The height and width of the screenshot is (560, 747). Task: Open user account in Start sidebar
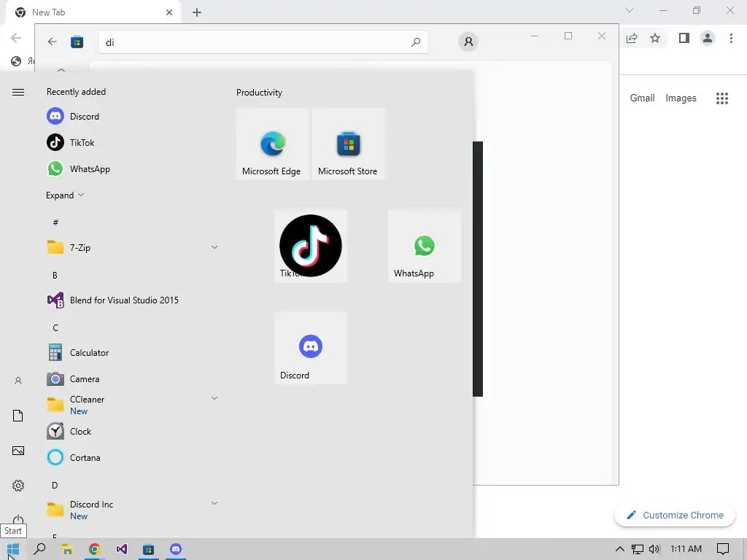18,381
